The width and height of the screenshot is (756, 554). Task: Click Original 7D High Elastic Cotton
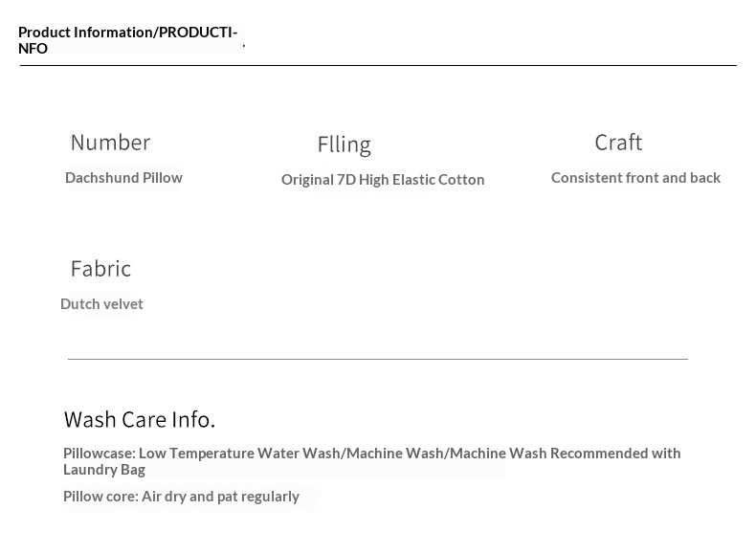click(383, 179)
